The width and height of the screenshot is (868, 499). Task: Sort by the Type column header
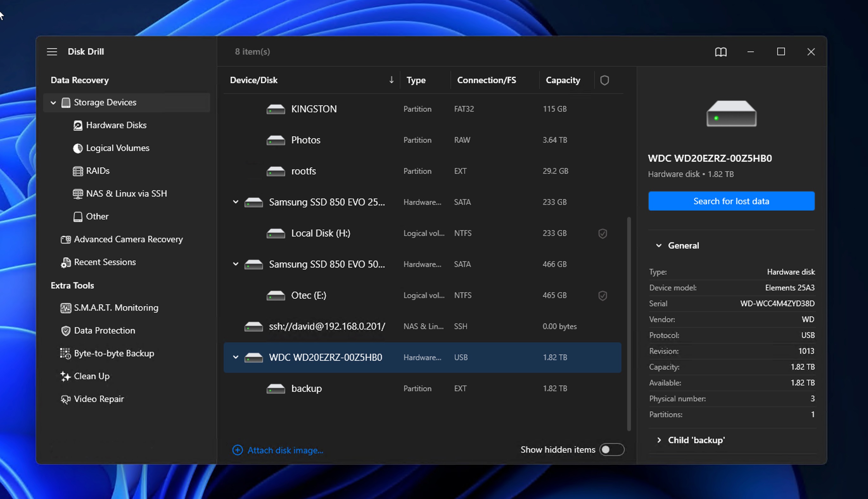(x=416, y=80)
